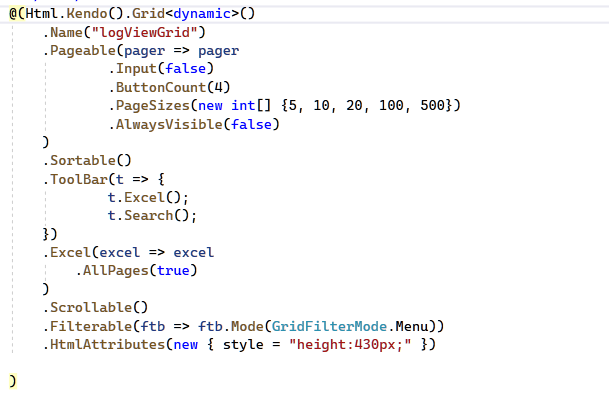609x394 pixels.
Task: Click the Kendo identifier in first line
Action: click(x=87, y=14)
